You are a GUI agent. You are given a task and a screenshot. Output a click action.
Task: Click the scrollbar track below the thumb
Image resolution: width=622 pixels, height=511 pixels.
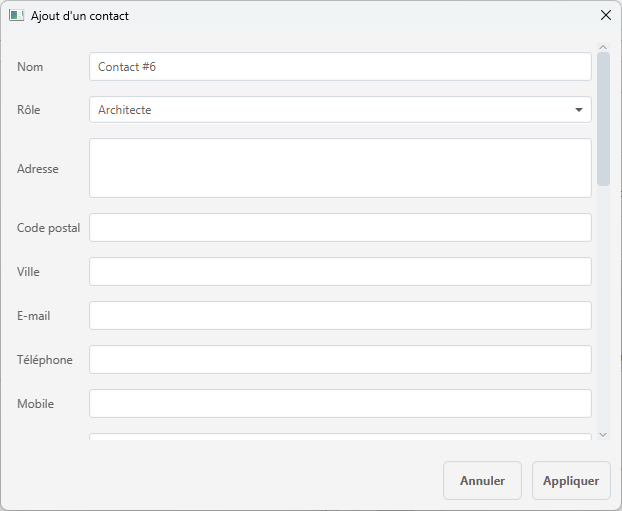click(x=603, y=307)
